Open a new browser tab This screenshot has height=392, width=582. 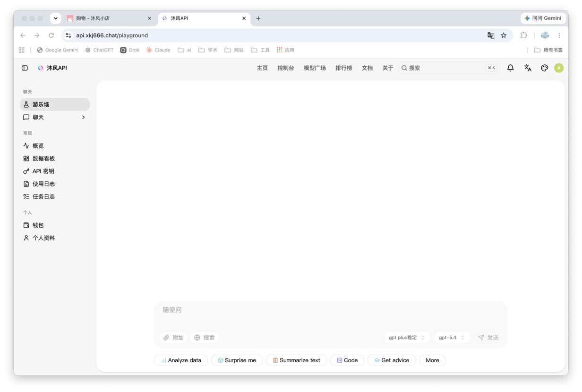258,18
